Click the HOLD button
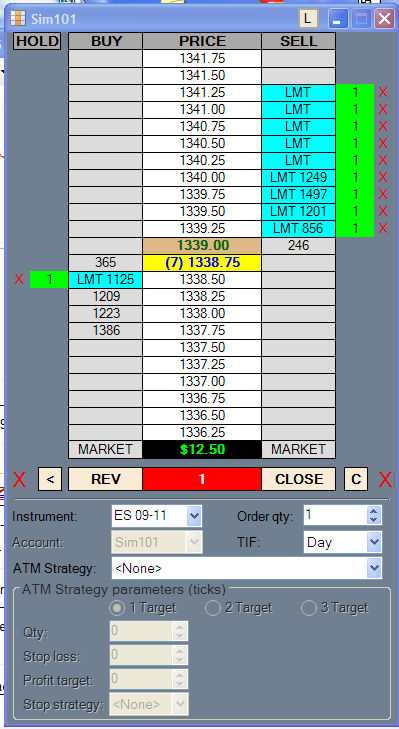This screenshot has width=399, height=729. (x=37, y=41)
